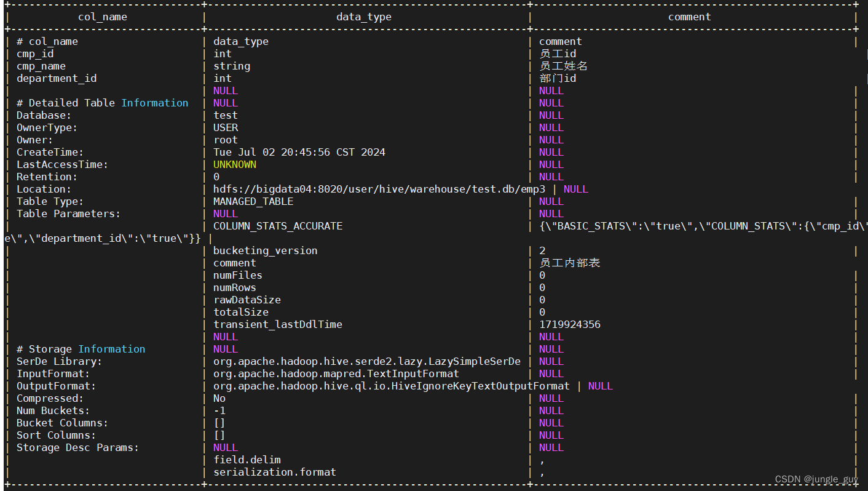Click the 'numRows' parameter
868x491 pixels.
click(x=235, y=288)
